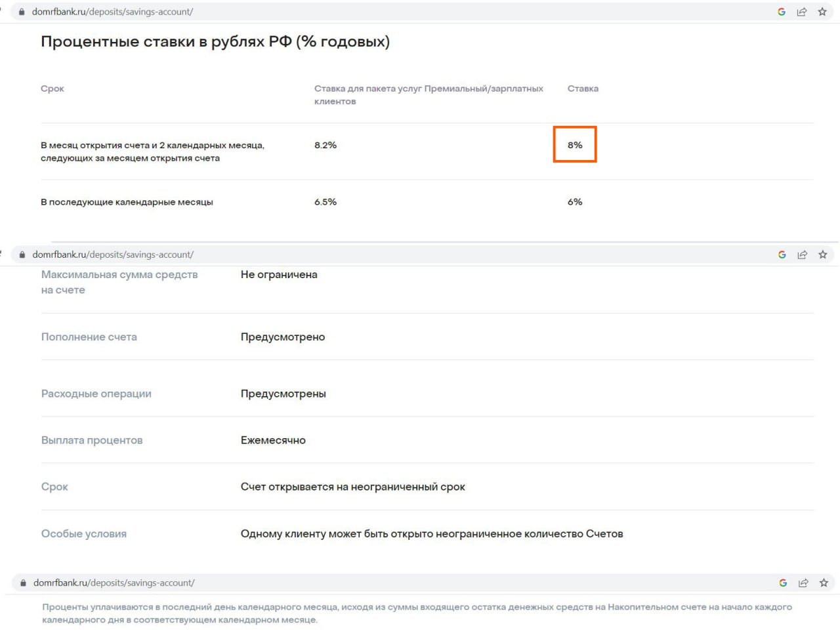
Task: Click Google icon above the Проценты уплачиваются footnote
Action: point(783,583)
